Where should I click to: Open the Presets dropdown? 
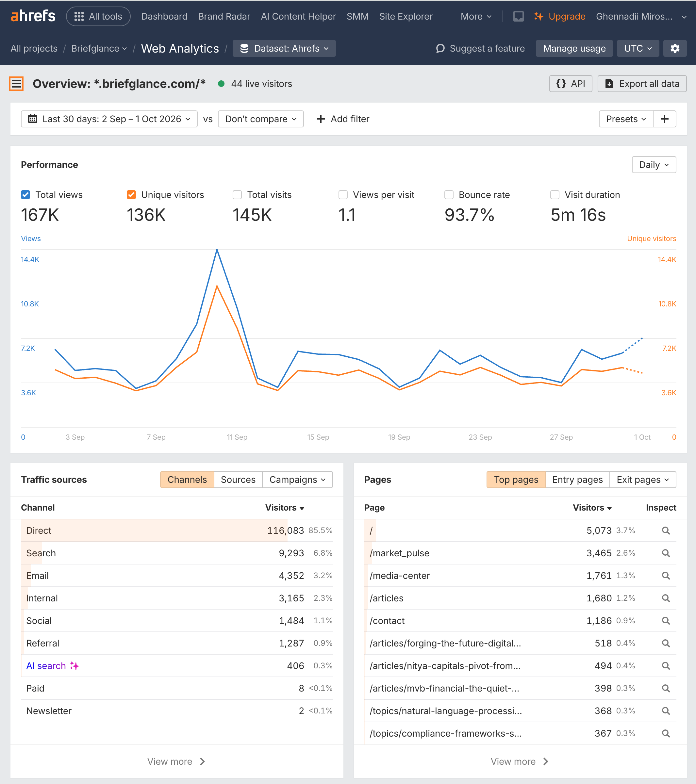[x=626, y=119]
